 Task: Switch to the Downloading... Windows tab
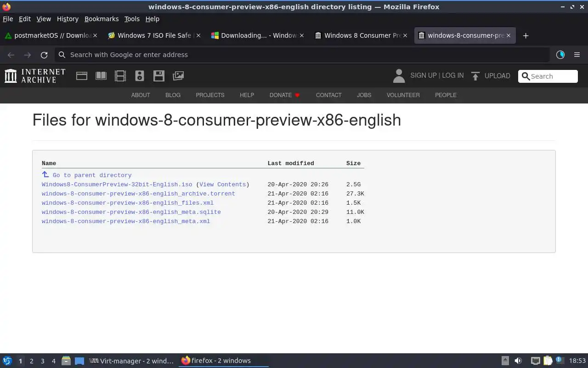[x=258, y=35]
